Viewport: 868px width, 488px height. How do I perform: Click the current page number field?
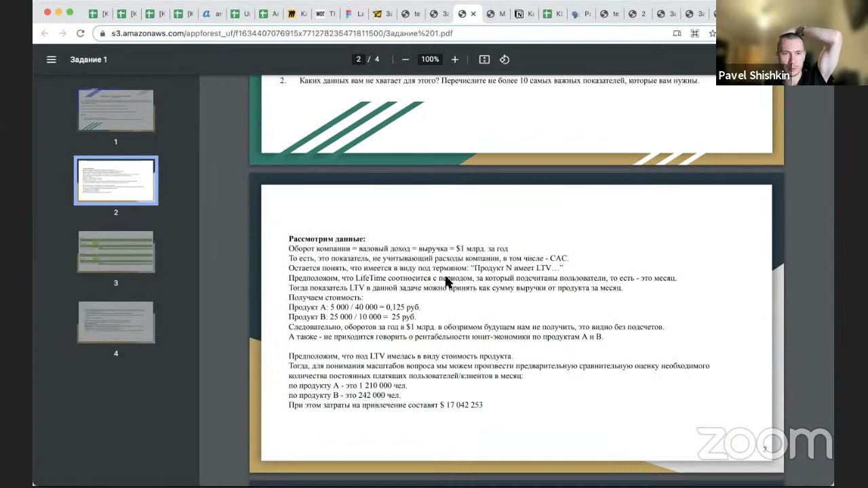point(358,60)
